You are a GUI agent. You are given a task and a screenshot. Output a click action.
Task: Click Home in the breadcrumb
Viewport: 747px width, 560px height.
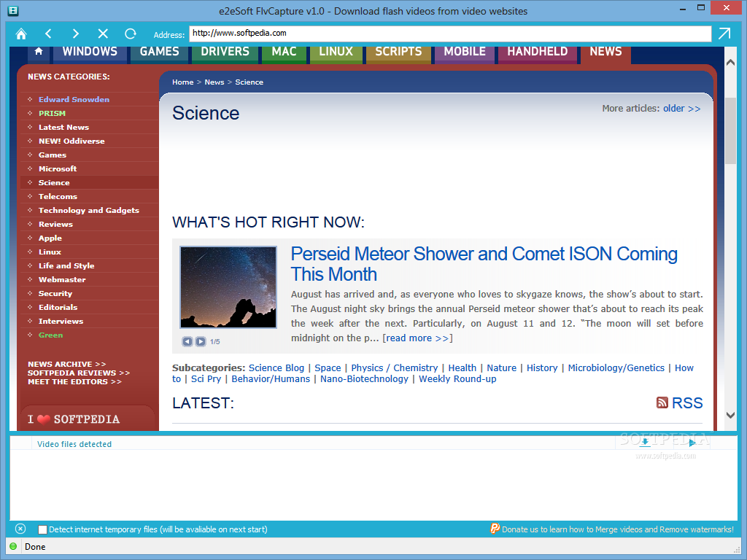[183, 82]
